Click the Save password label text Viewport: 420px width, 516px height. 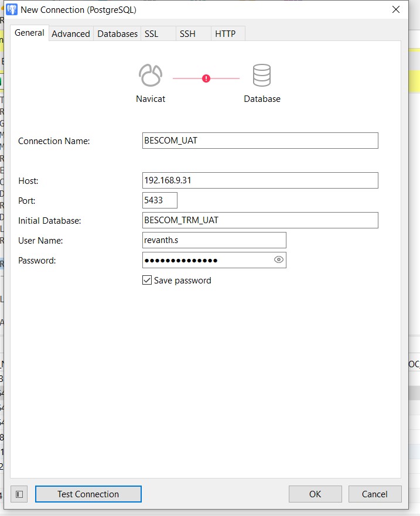182,281
